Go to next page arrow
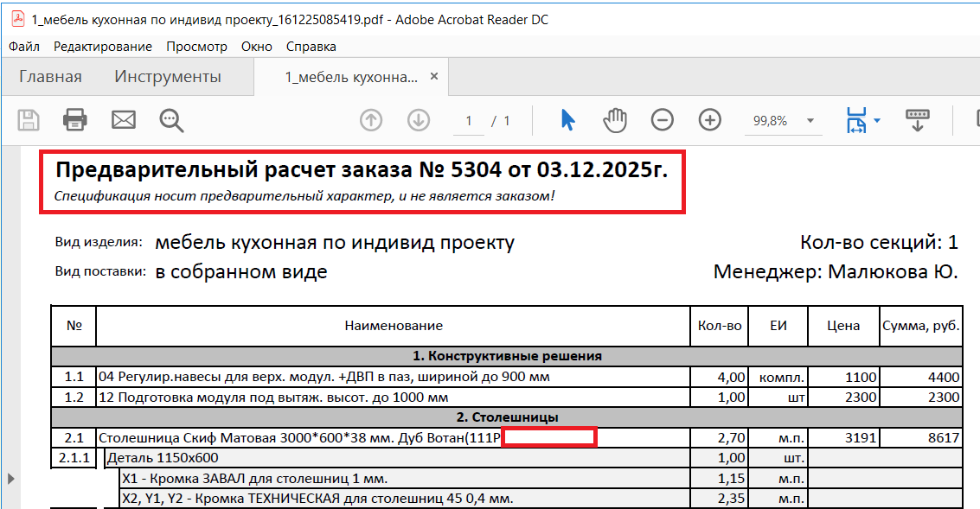980x509 pixels. click(x=419, y=120)
